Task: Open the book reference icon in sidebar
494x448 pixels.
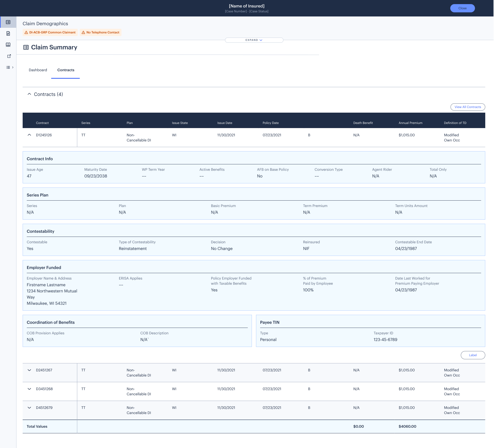Action: pyautogui.click(x=8, y=45)
